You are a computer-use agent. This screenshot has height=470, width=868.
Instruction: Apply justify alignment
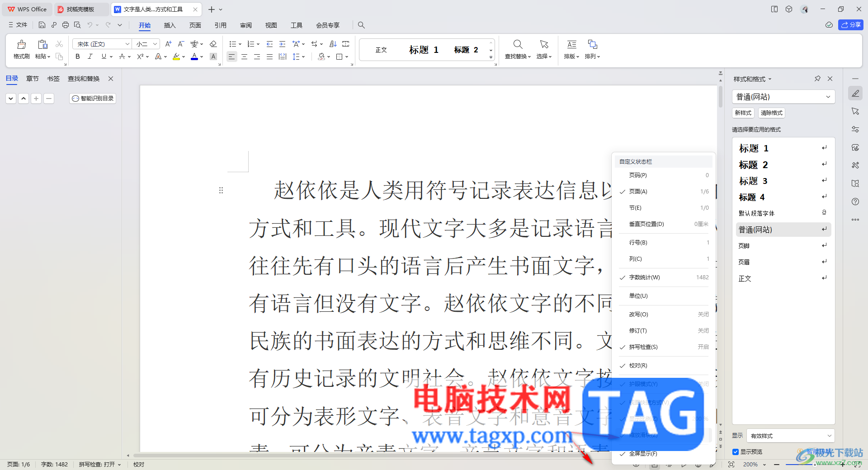coord(269,56)
